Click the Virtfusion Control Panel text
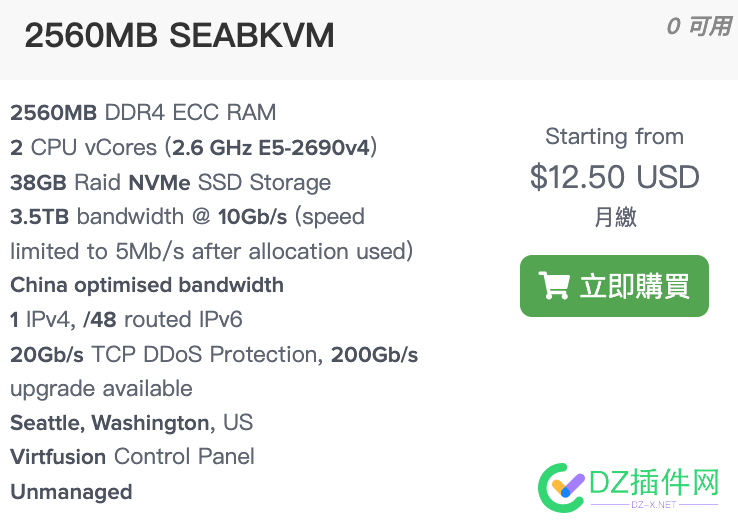 (132, 456)
